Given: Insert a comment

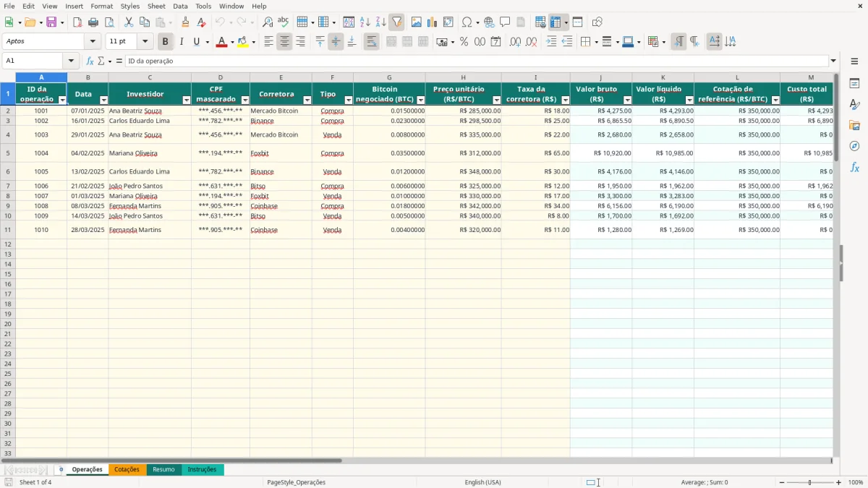Looking at the screenshot, I should coord(506,22).
